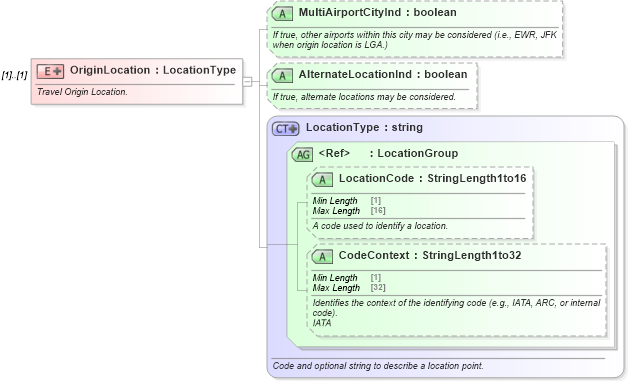Select the LocationType : string heading

click(364, 127)
